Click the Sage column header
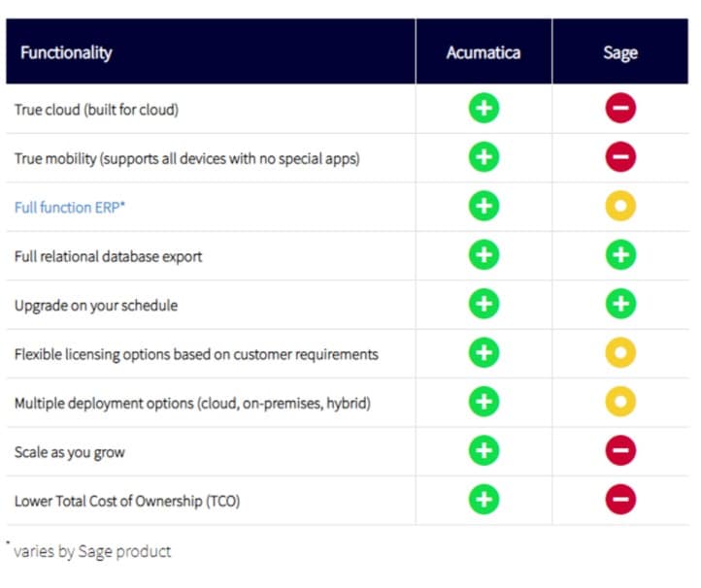Viewport: 701px width, 588px height. [x=620, y=51]
